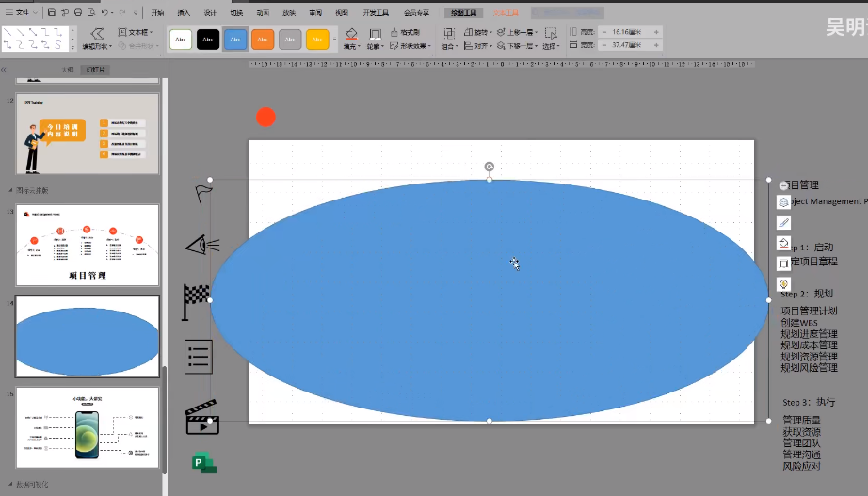Switch to the 大纲 Outline pane tab
Image resolution: width=868 pixels, height=496 pixels.
click(x=67, y=70)
